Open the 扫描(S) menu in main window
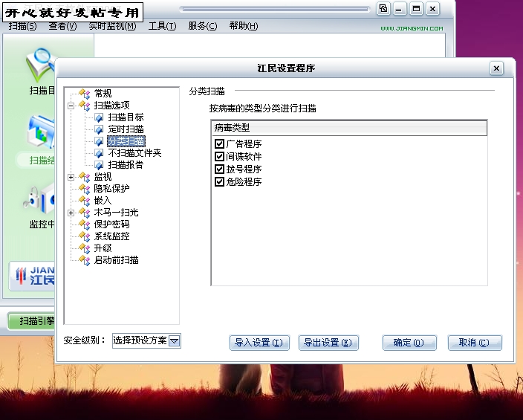Image resolution: width=523 pixels, height=420 pixels. pos(22,26)
